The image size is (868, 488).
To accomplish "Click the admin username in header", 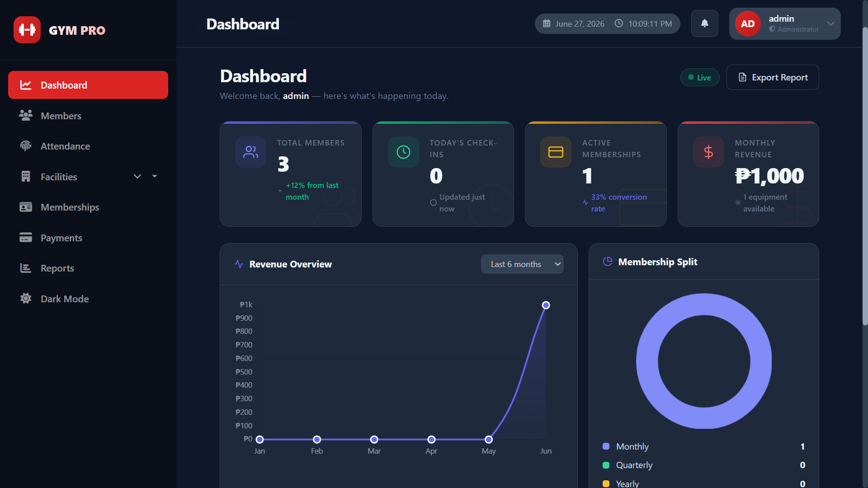I will 781,19.
